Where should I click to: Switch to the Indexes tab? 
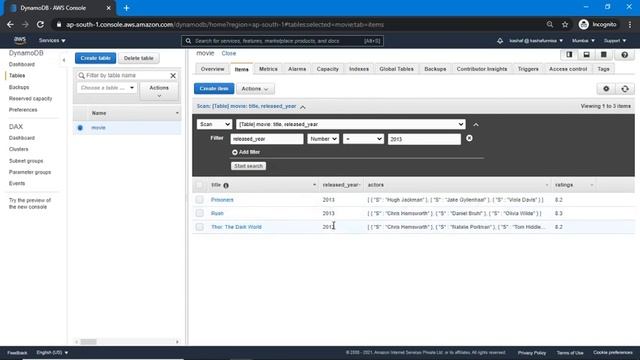click(x=359, y=69)
